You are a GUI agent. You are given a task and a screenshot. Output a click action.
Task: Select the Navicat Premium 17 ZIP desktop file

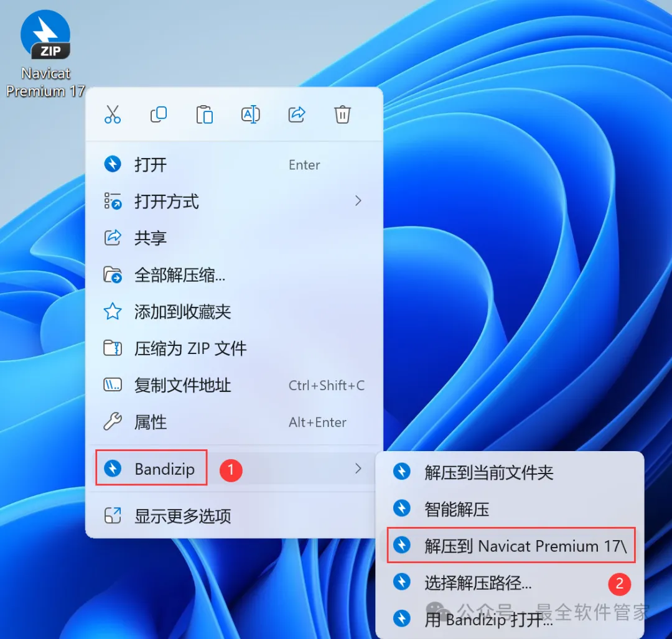click(45, 54)
